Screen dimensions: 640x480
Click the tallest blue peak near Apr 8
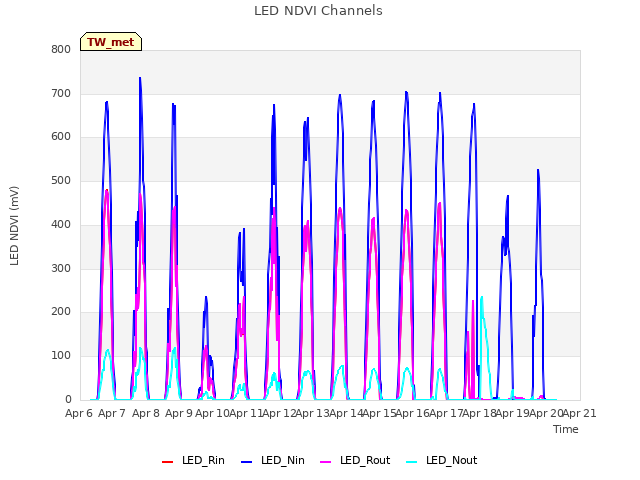(x=140, y=78)
